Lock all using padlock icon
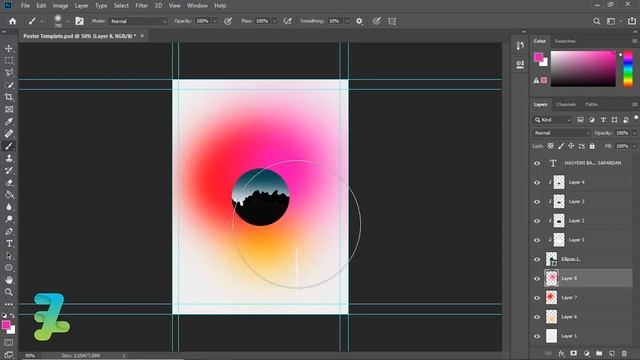The image size is (640, 360). (x=592, y=146)
